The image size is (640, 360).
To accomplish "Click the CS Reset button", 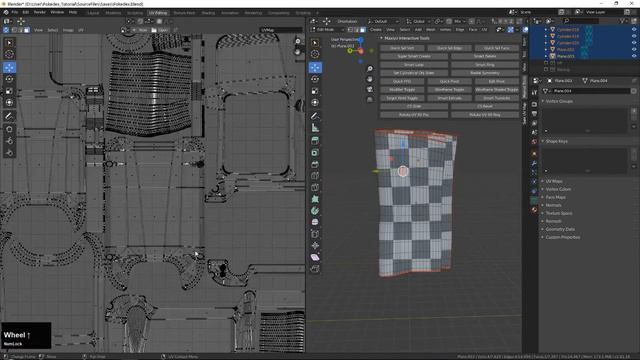I will [485, 107].
